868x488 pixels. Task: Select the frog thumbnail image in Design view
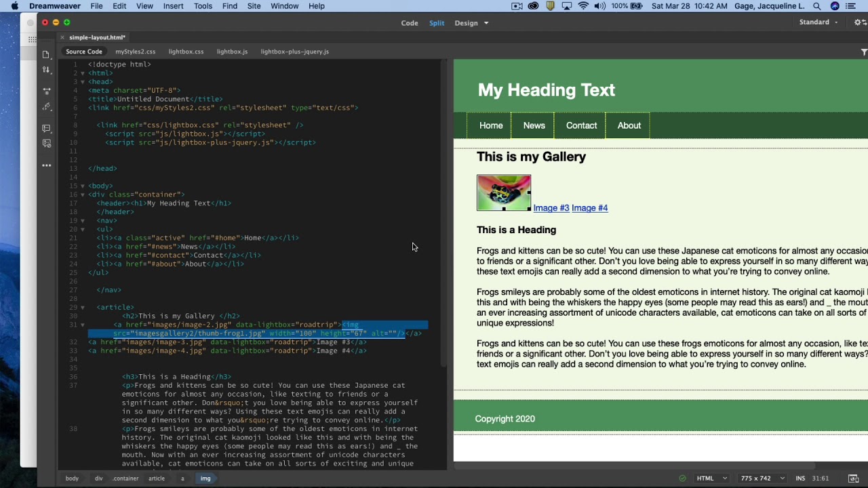coord(504,192)
